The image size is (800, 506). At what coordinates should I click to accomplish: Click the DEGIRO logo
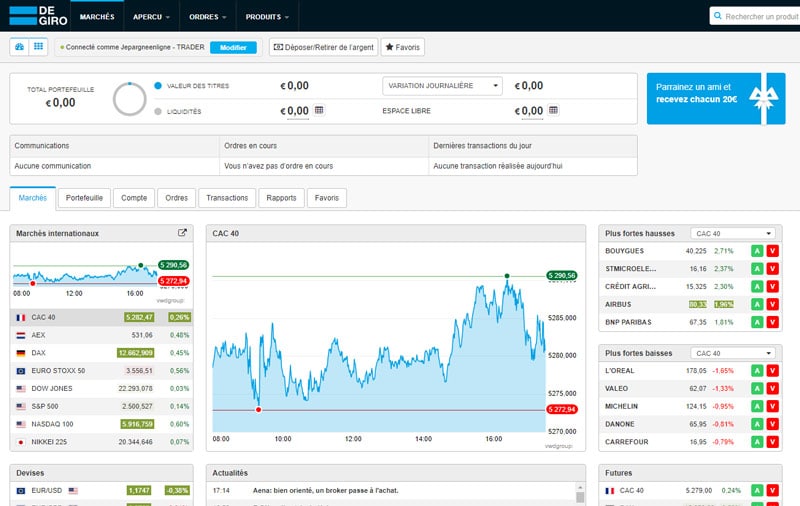tap(38, 16)
